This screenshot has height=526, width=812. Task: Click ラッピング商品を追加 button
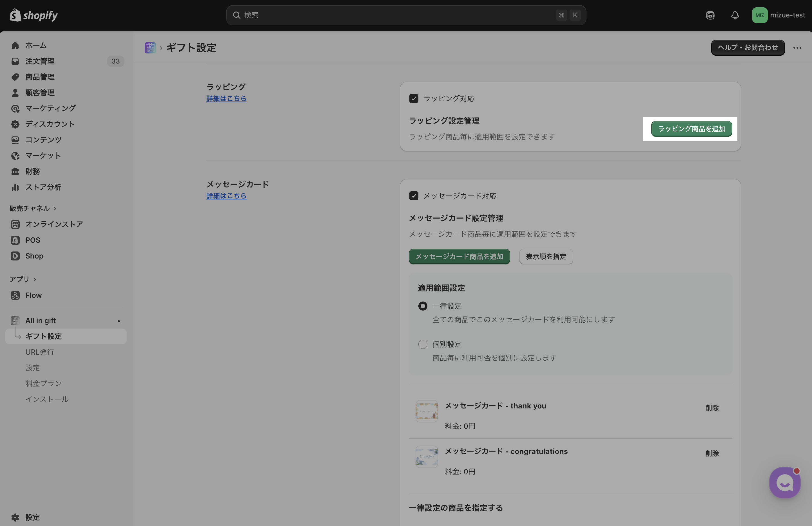pyautogui.click(x=691, y=129)
